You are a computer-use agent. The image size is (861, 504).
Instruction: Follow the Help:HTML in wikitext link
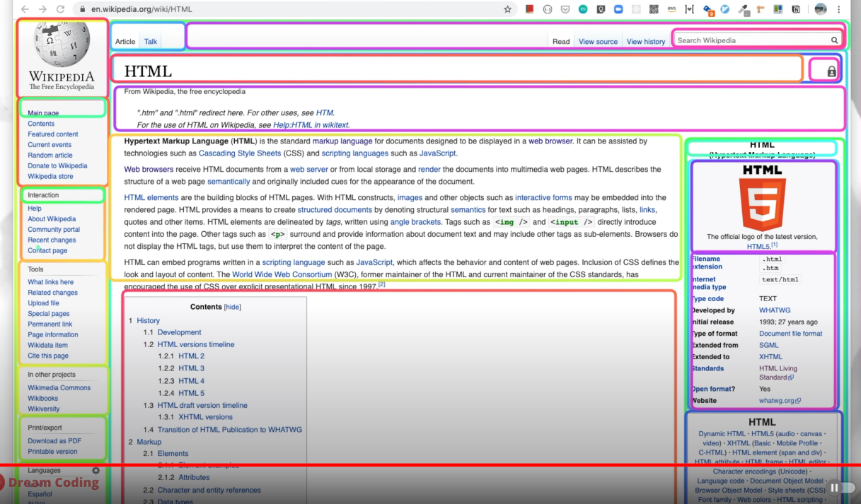[x=311, y=125]
